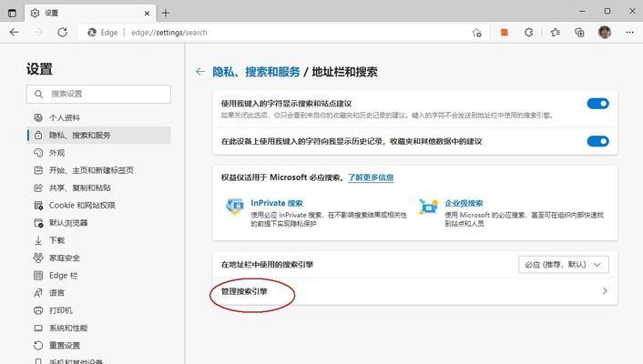This screenshot has height=364, width=643.
Task: Open 外观 settings section
Action: coord(98,153)
